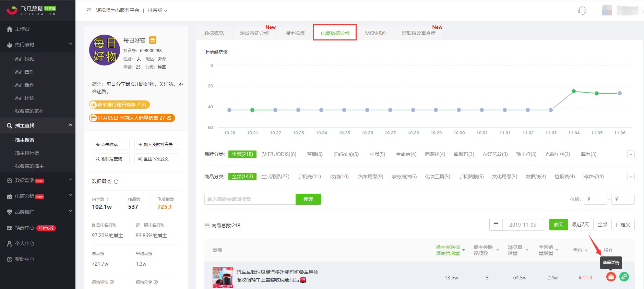644x289 pixels.
Task: Open the 工作台 home icon item
Action: (x=19, y=29)
